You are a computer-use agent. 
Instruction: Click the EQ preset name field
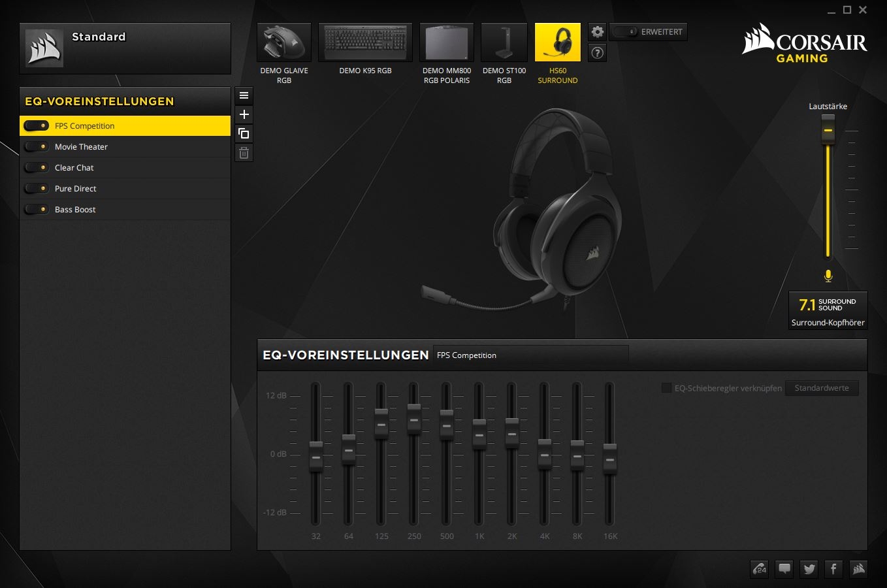[x=530, y=355]
